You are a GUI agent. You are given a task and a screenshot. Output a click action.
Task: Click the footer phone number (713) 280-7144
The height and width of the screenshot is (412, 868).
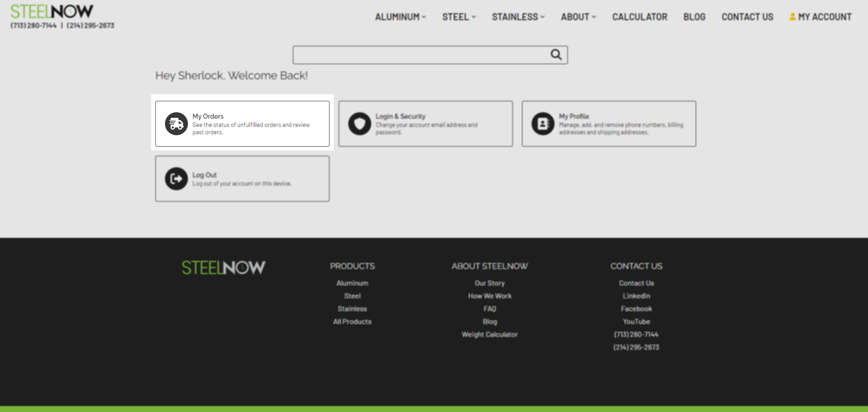point(637,335)
